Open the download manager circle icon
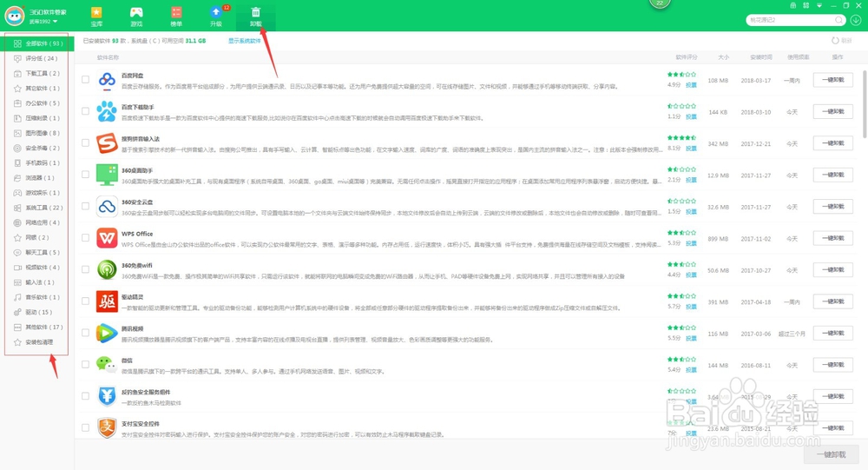The image size is (868, 470). 856,20
